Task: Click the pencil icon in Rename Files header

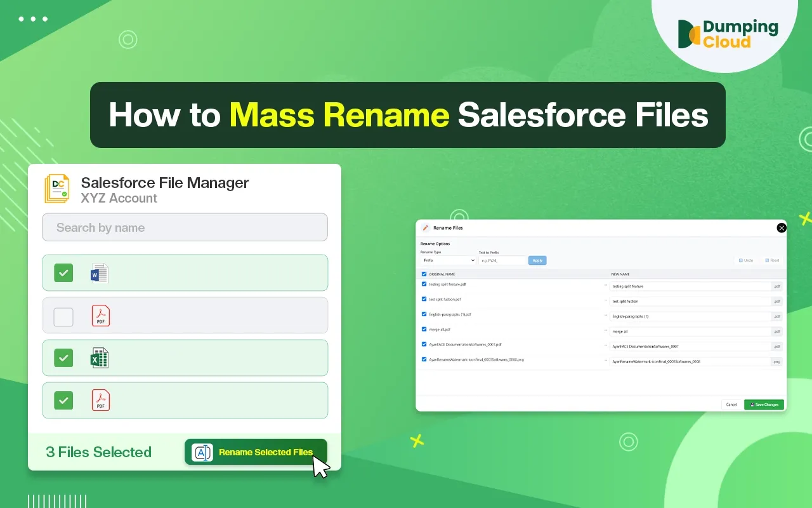Action: point(426,228)
